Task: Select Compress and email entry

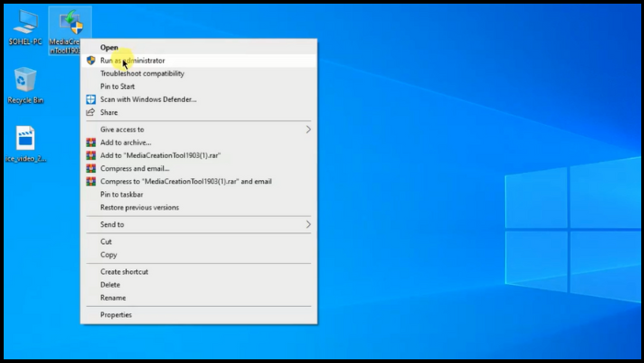Action: point(199,168)
